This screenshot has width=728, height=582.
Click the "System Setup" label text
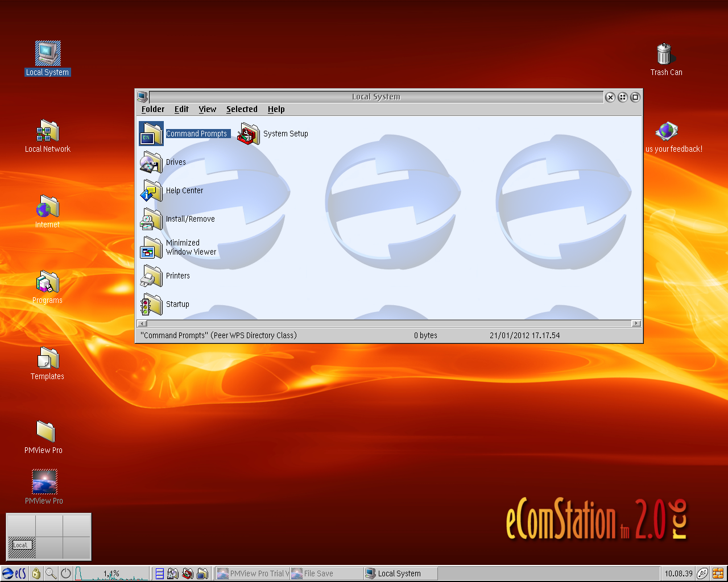pyautogui.click(x=286, y=134)
